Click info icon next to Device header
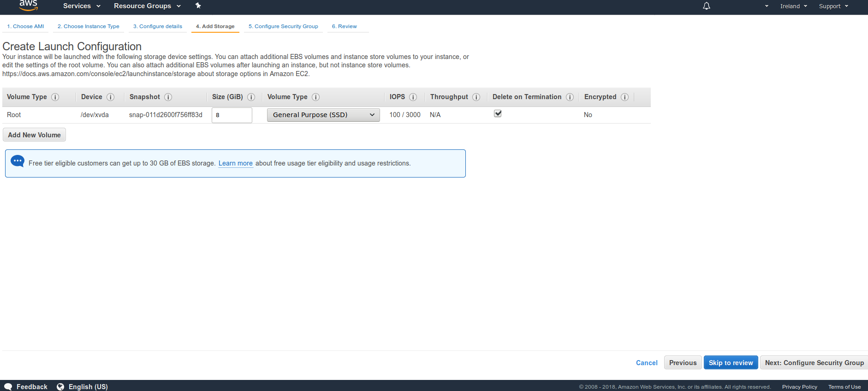This screenshot has height=391, width=868. [x=110, y=97]
